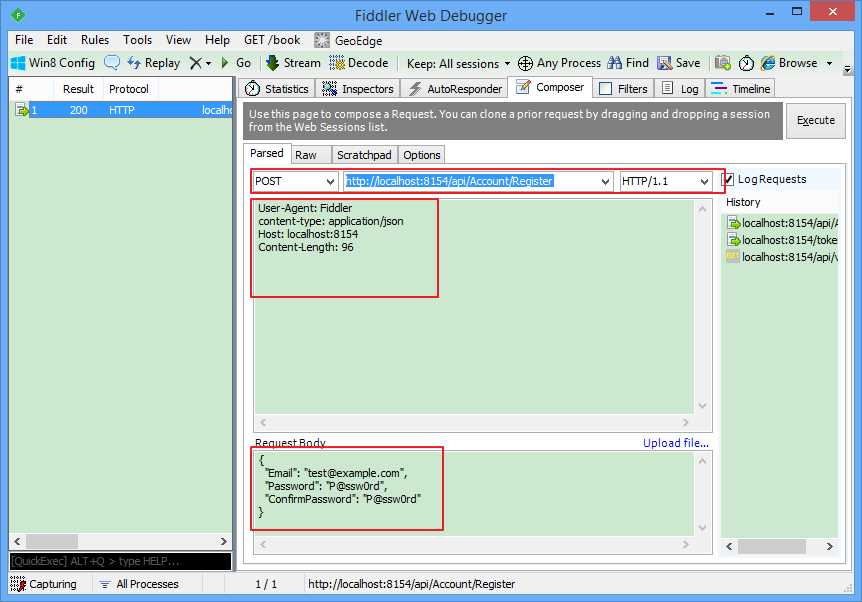Click status bar URL text localhost:8154/api/Account/Register

[411, 584]
